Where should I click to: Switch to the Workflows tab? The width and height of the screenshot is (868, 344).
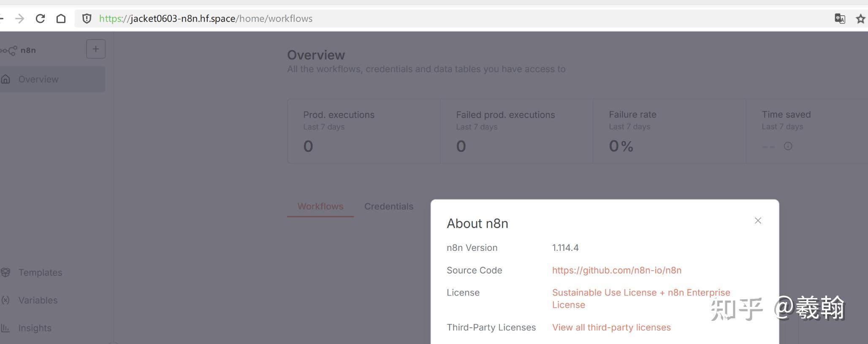click(320, 207)
